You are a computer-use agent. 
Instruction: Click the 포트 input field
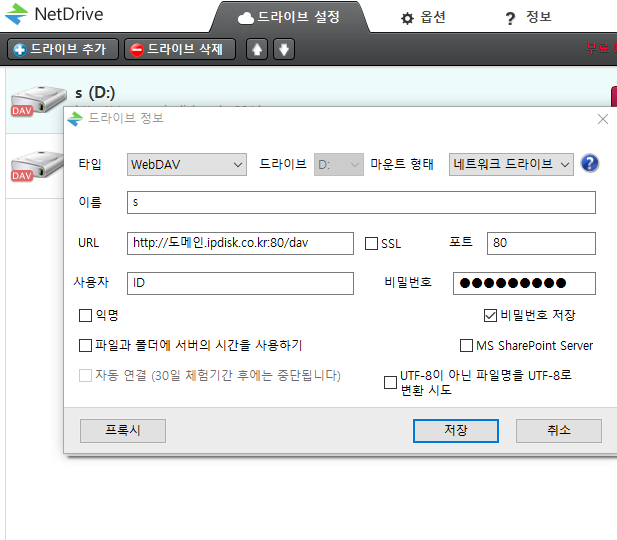click(x=541, y=243)
